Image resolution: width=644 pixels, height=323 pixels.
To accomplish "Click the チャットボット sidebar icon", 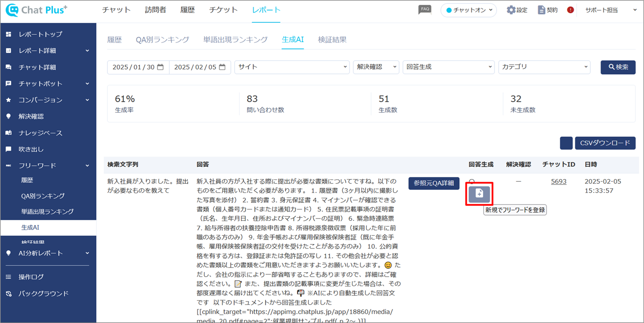I will [8, 84].
